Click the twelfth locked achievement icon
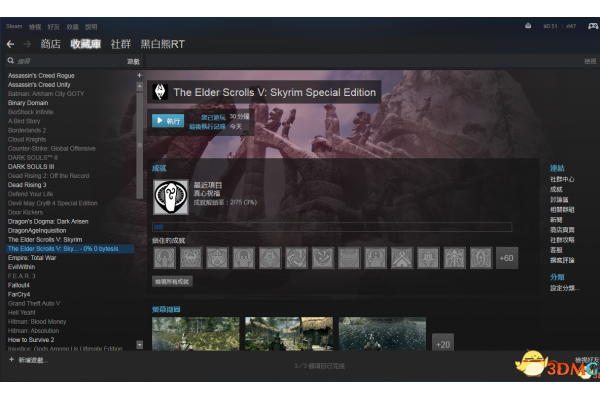This screenshot has width=600, height=400. pos(455,258)
